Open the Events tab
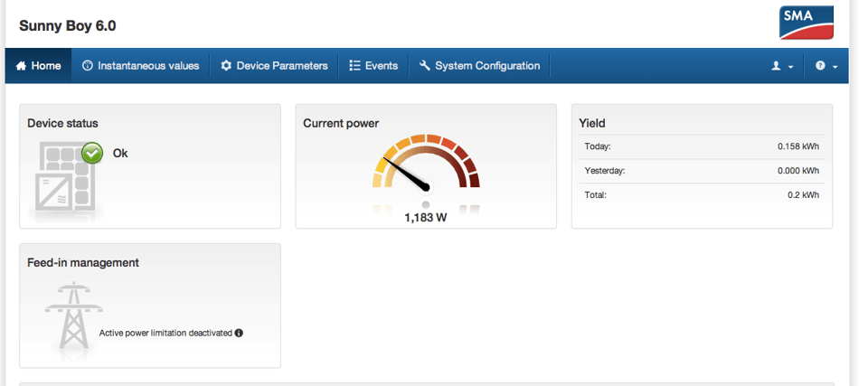Image resolution: width=868 pixels, height=386 pixels. point(373,66)
